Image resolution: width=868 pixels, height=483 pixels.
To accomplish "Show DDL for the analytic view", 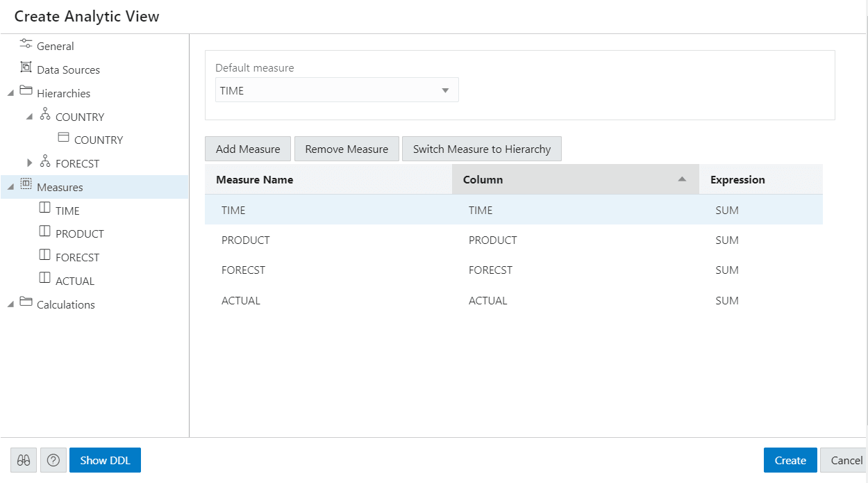I will (105, 460).
